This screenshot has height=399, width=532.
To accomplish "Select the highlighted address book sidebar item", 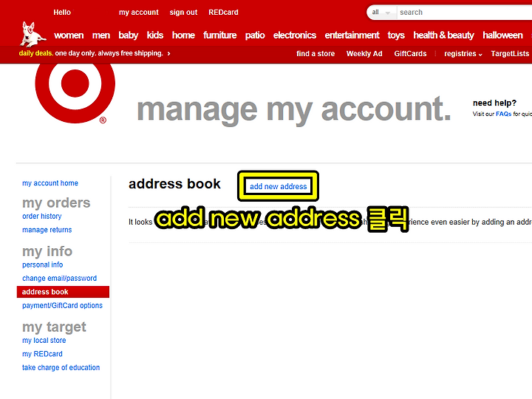I will tap(63, 292).
